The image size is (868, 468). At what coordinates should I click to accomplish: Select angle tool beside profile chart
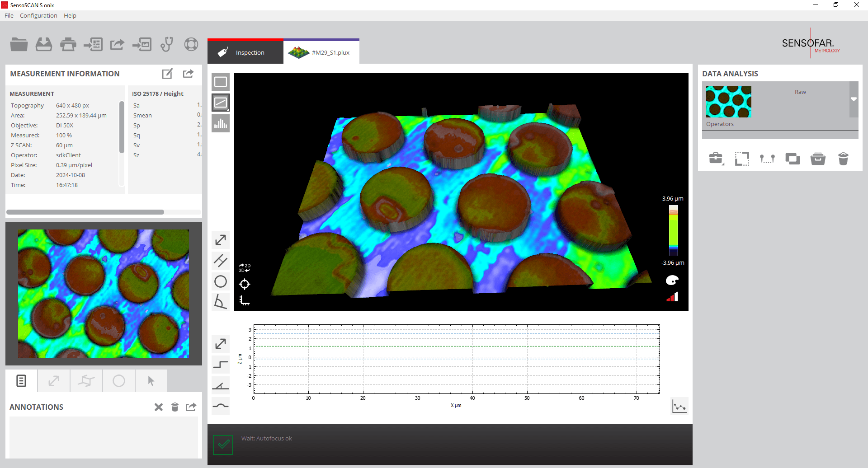tap(221, 385)
